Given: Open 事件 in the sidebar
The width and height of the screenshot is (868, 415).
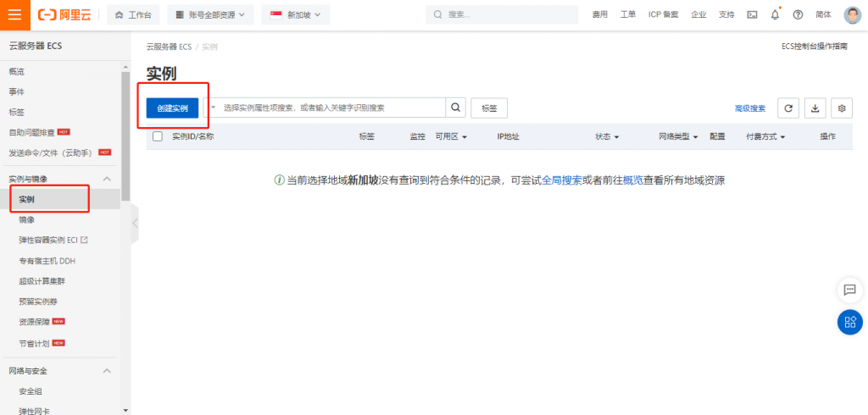Looking at the screenshot, I should pyautogui.click(x=17, y=91).
